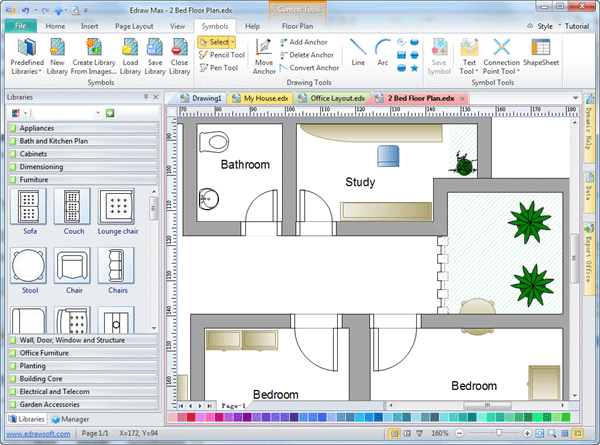The image size is (600, 445).
Task: Open the Page Layout tab
Action: (x=134, y=26)
